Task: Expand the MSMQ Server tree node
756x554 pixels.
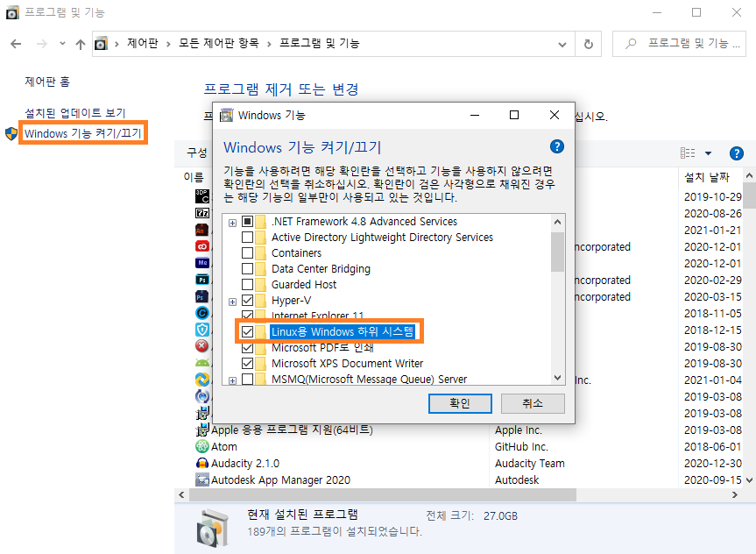Action: [x=232, y=380]
